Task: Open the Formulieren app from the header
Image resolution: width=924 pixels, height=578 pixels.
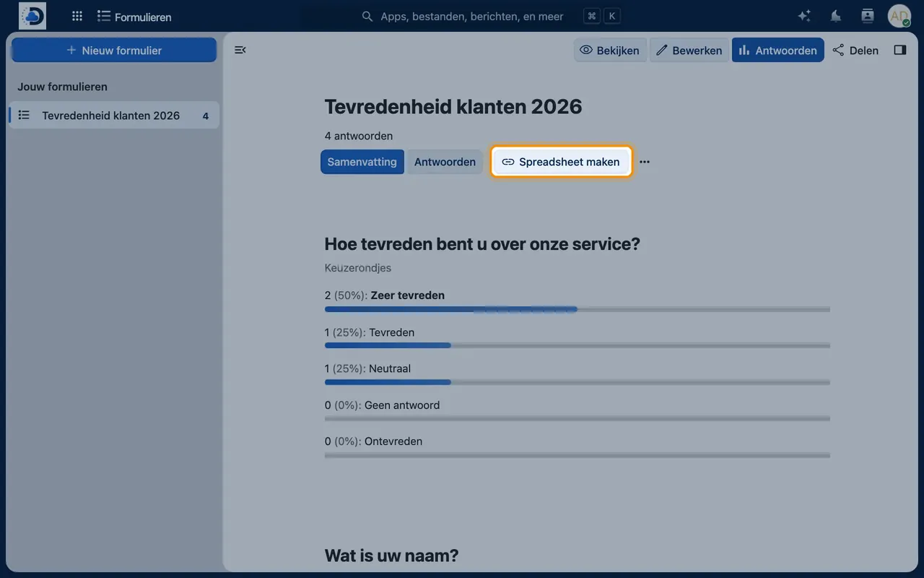Action: click(x=134, y=17)
